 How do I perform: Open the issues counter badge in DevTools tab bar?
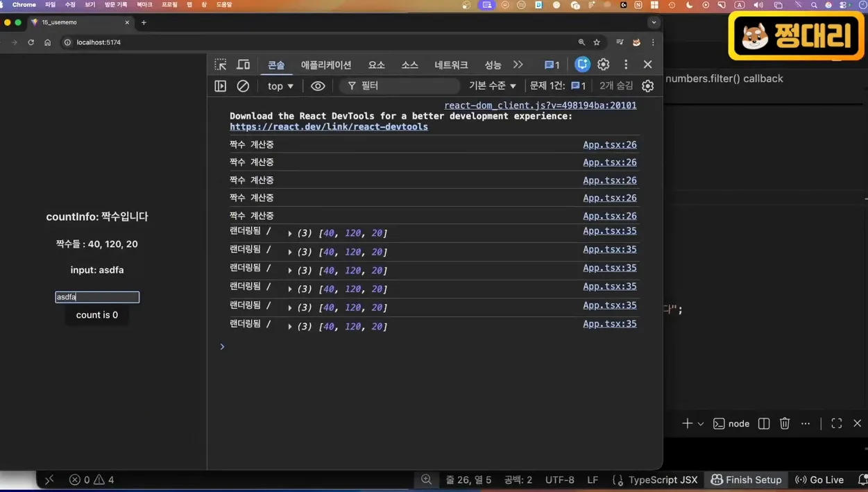click(x=552, y=65)
